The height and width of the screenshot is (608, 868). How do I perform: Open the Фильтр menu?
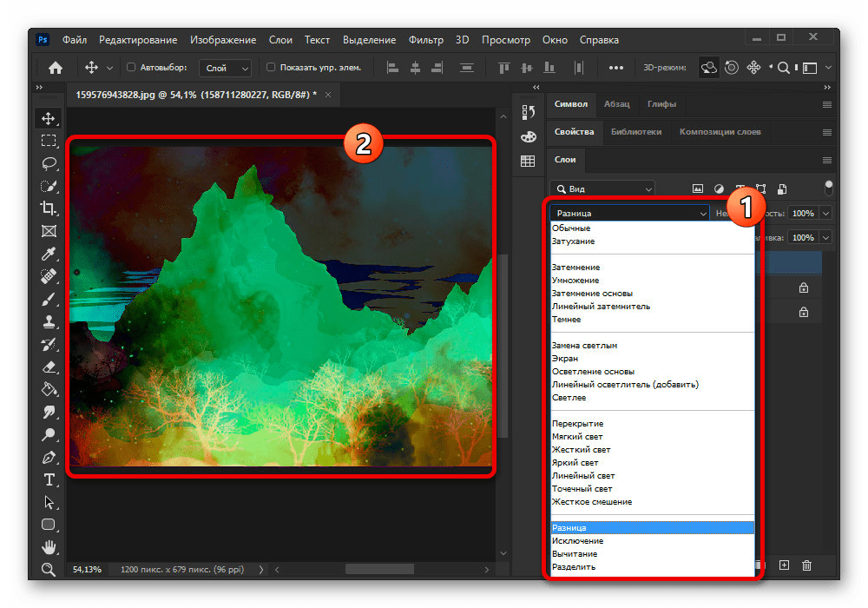pos(425,39)
